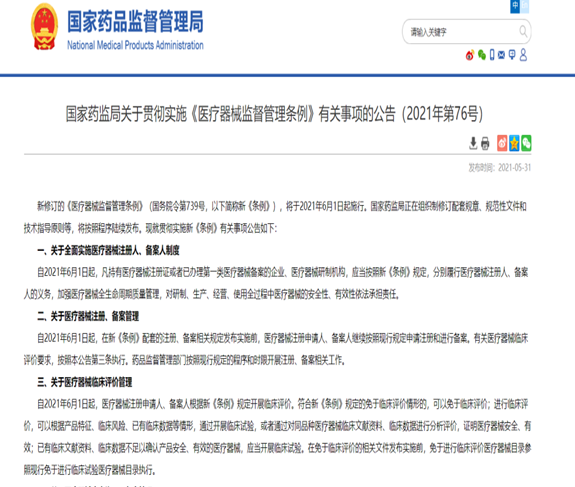Click the 2021年第76号 announcement title
575x487 pixels.
274,114
